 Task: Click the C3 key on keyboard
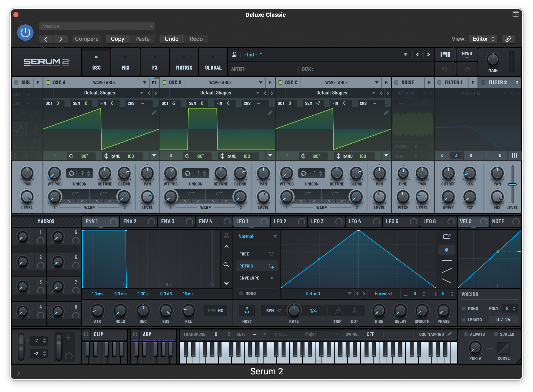point(319,353)
